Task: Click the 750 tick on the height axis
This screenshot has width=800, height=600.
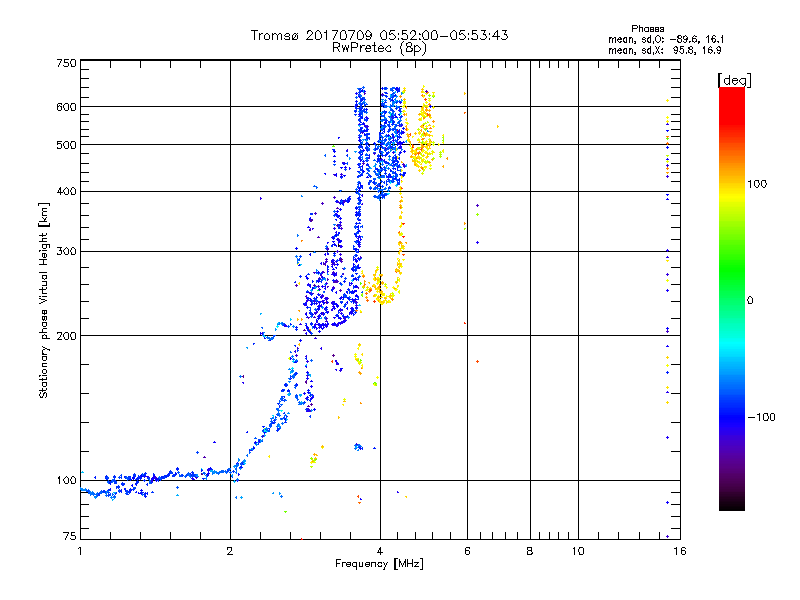Action: 66,63
